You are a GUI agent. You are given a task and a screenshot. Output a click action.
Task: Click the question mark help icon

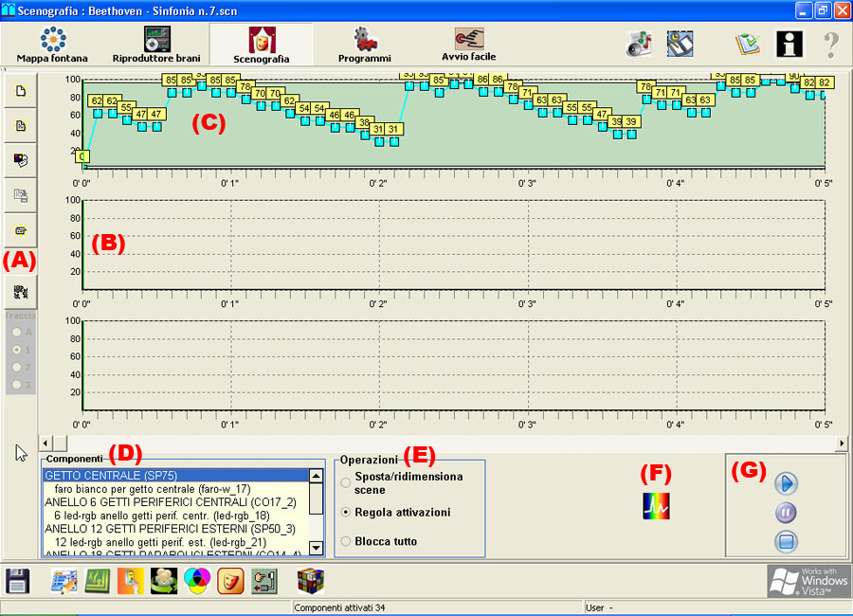[x=831, y=45]
